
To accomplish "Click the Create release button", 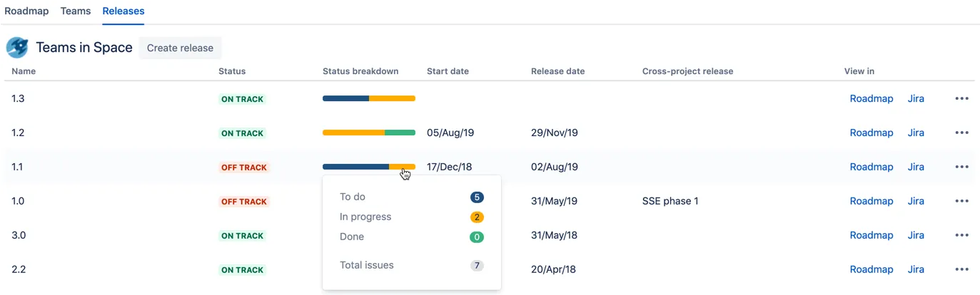I will tap(180, 48).
